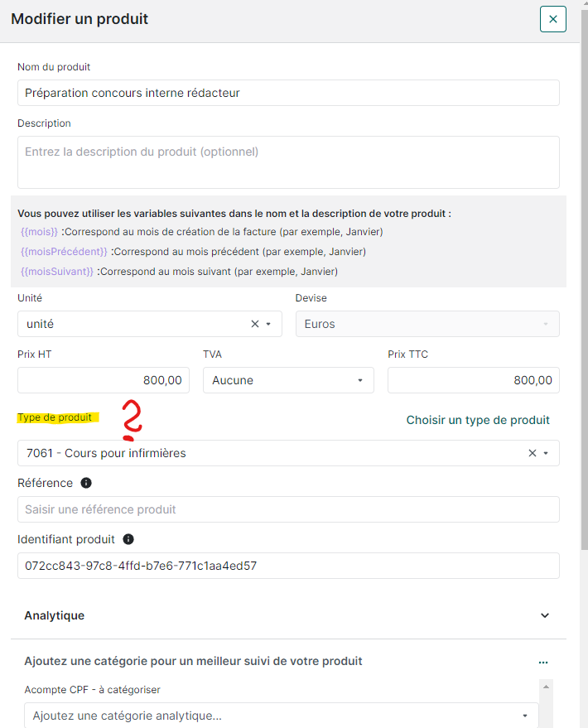
Task: Clear the 7061 product type selection
Action: 533,453
